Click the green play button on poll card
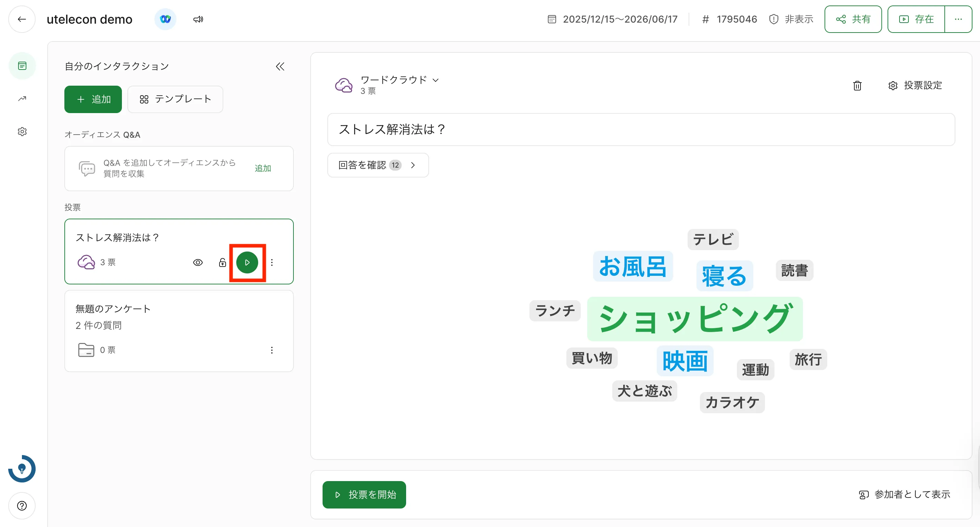 tap(247, 262)
